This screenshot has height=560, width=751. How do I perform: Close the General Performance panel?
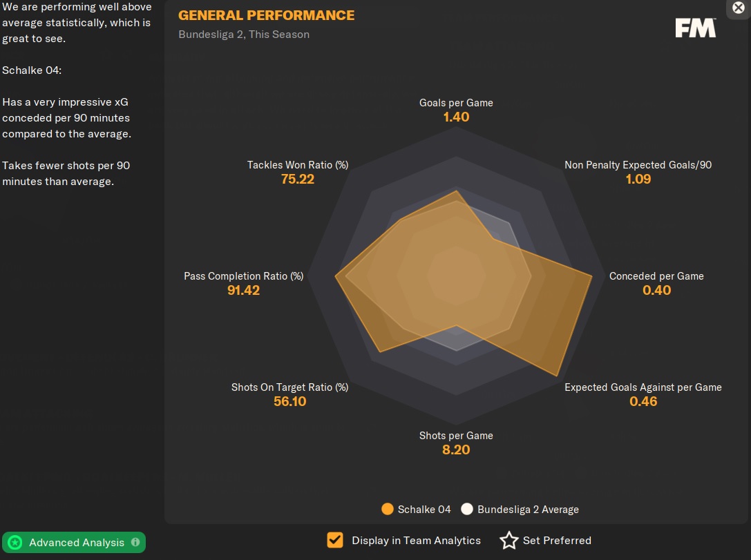(x=739, y=8)
